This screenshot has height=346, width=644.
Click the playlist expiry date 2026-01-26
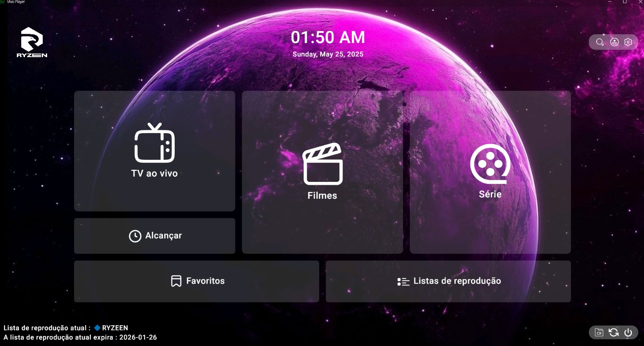pos(138,338)
